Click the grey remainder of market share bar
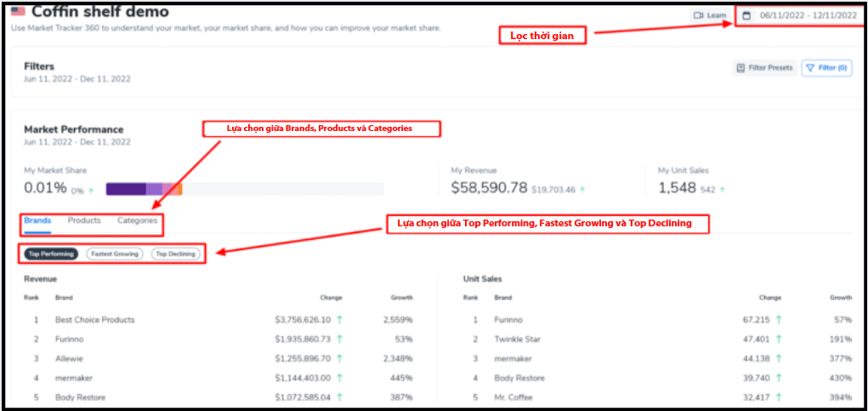868x411 pixels. 283,189
